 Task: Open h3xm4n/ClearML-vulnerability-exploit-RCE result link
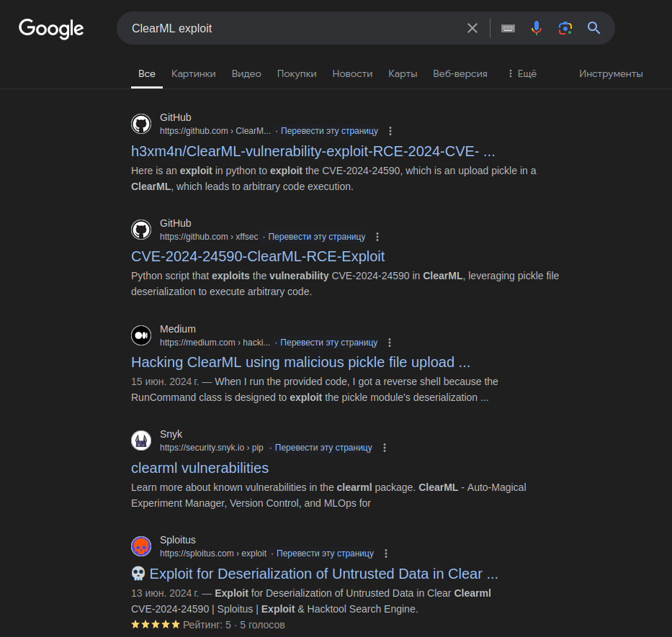313,151
